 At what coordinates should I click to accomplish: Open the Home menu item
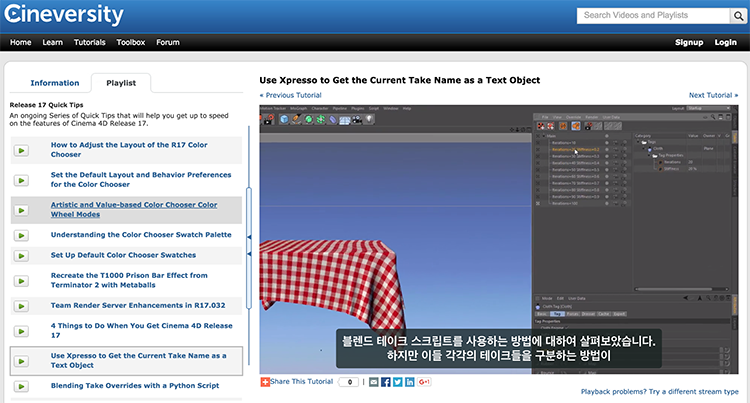coord(21,43)
